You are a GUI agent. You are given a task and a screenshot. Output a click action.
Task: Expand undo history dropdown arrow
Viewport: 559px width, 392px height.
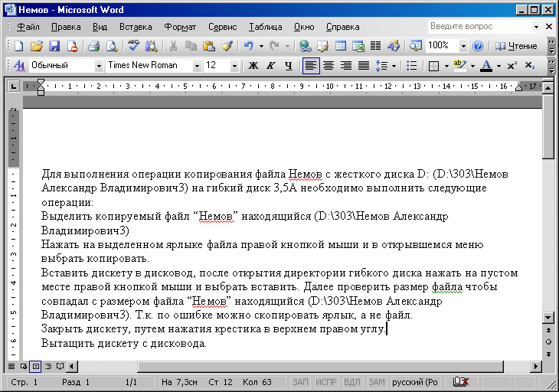pos(261,46)
